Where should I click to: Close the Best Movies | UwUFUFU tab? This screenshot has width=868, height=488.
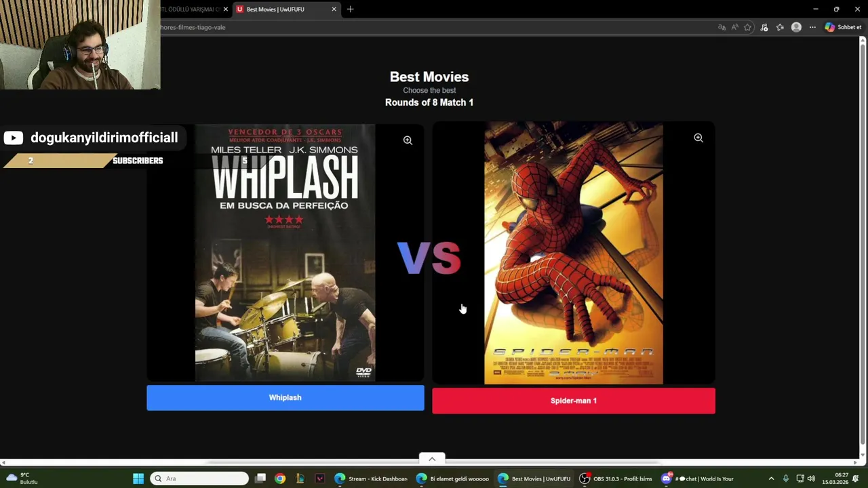point(334,9)
